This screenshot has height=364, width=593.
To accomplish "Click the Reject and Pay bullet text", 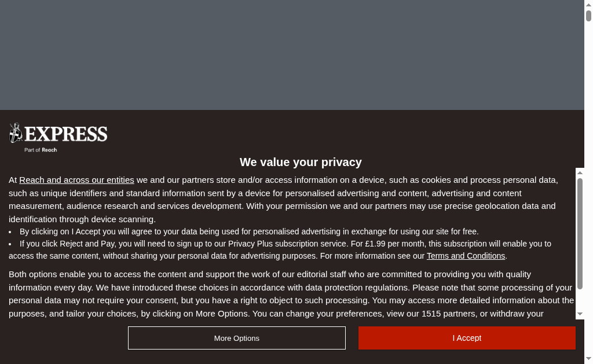I will click(x=280, y=250).
